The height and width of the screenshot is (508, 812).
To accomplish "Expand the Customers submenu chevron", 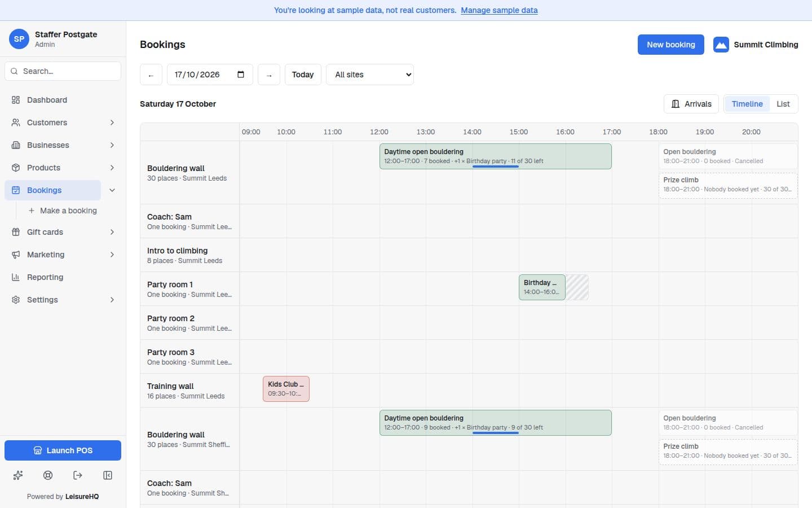I will point(112,122).
